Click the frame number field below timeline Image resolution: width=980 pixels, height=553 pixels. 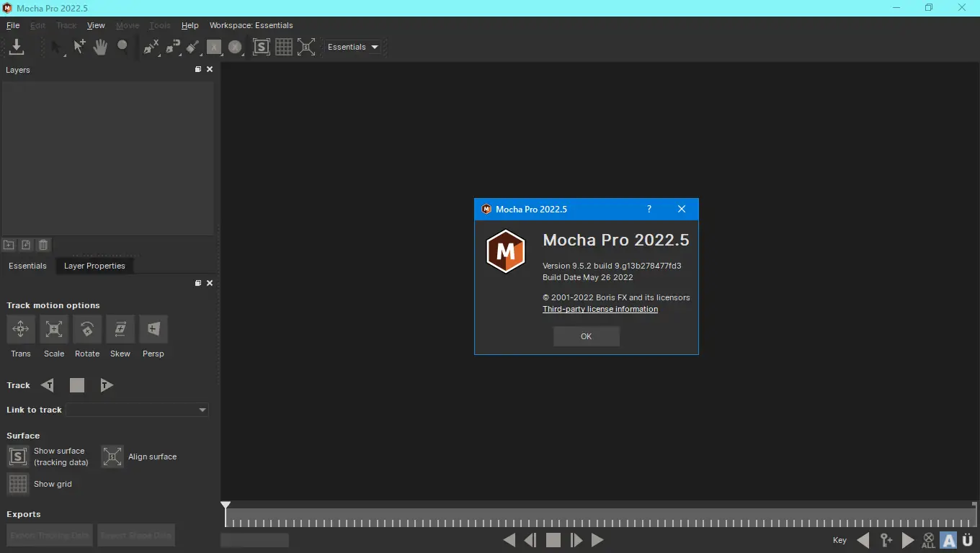(254, 540)
